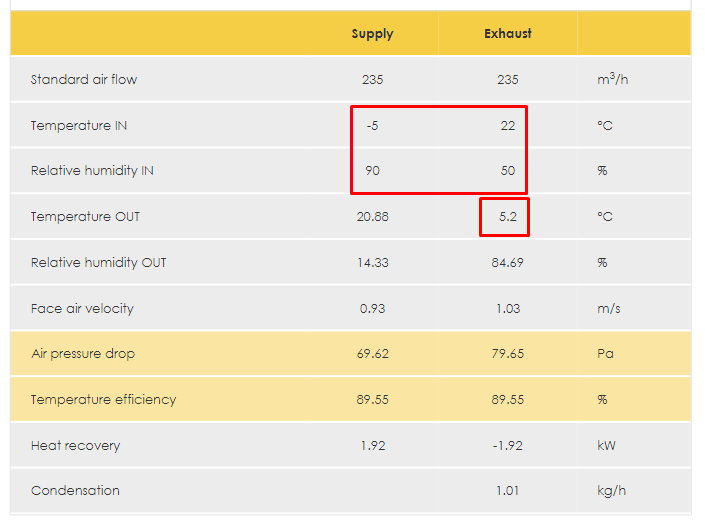Image resolution: width=705 pixels, height=522 pixels.
Task: Select the Temperature OUT label
Action: (85, 217)
